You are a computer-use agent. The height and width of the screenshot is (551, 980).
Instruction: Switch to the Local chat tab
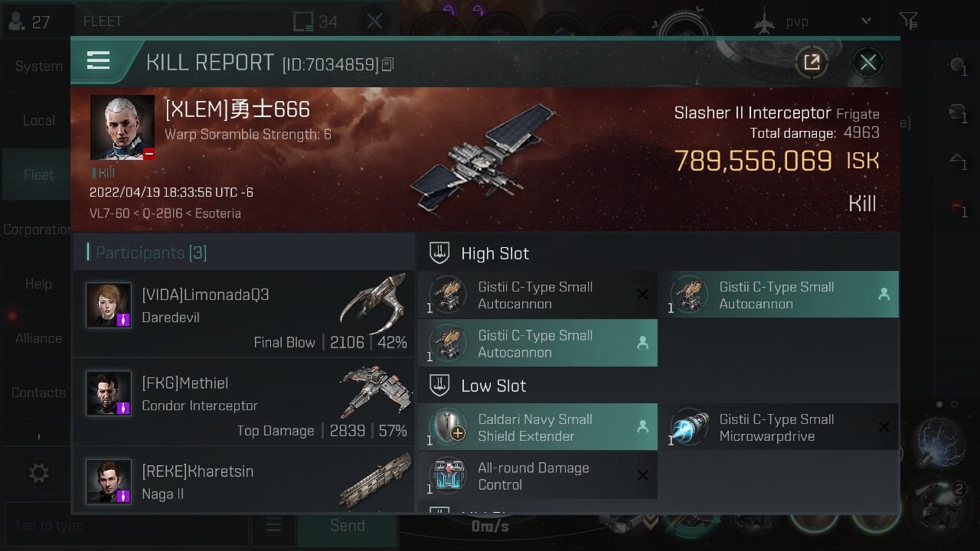[x=38, y=120]
